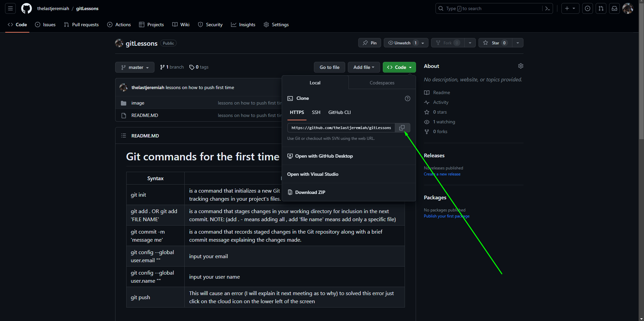Click the gitLessons repository title
The width and height of the screenshot is (644, 321).
click(x=141, y=43)
